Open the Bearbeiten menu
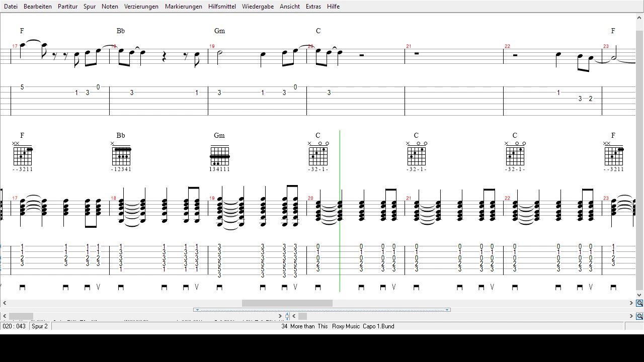 pos(38,7)
